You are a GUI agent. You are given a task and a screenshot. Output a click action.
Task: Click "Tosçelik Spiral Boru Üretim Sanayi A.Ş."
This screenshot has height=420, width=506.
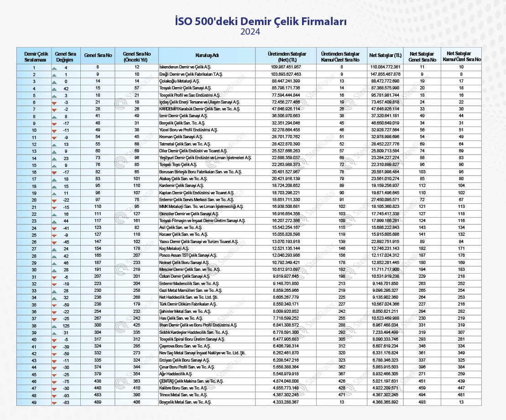pyautogui.click(x=192, y=339)
